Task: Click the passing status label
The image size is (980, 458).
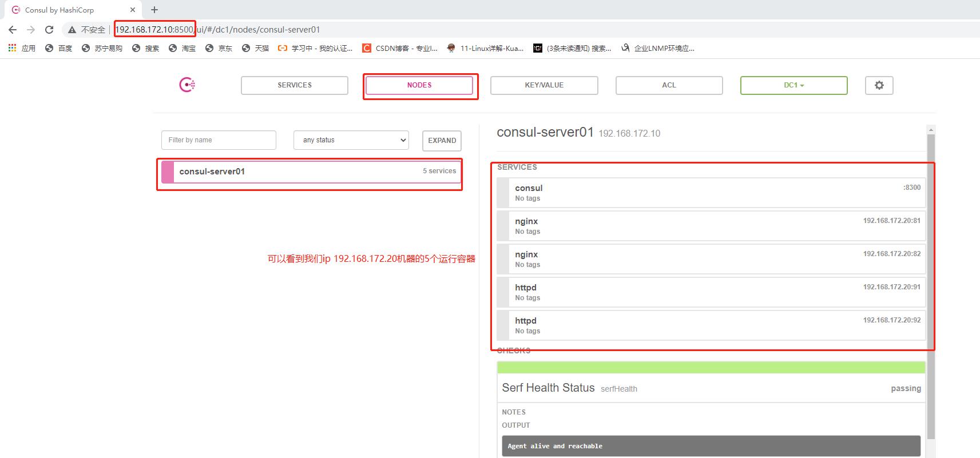Action: [x=906, y=388]
